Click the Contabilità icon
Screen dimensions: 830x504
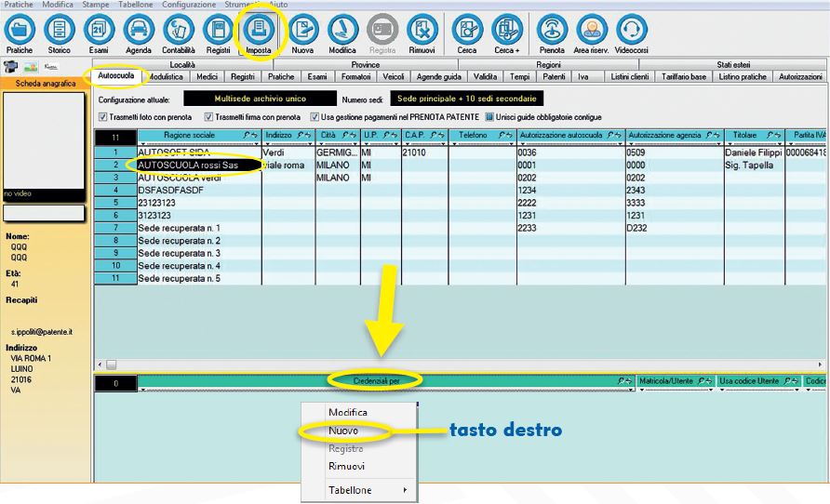178,33
